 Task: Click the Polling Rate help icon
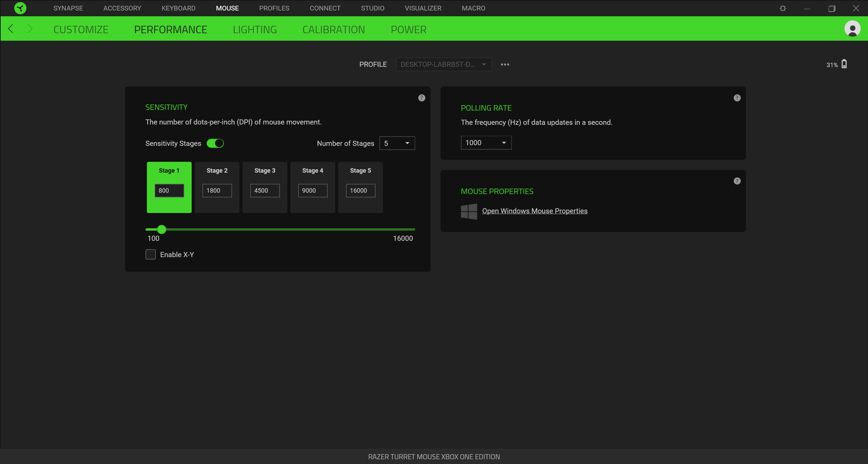click(x=737, y=98)
